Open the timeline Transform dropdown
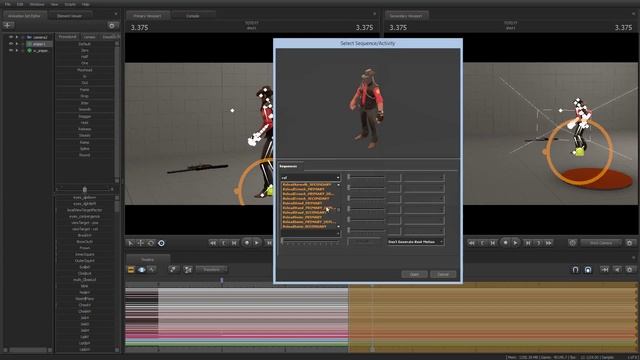Screen dimensions: 640x360 click(211, 269)
